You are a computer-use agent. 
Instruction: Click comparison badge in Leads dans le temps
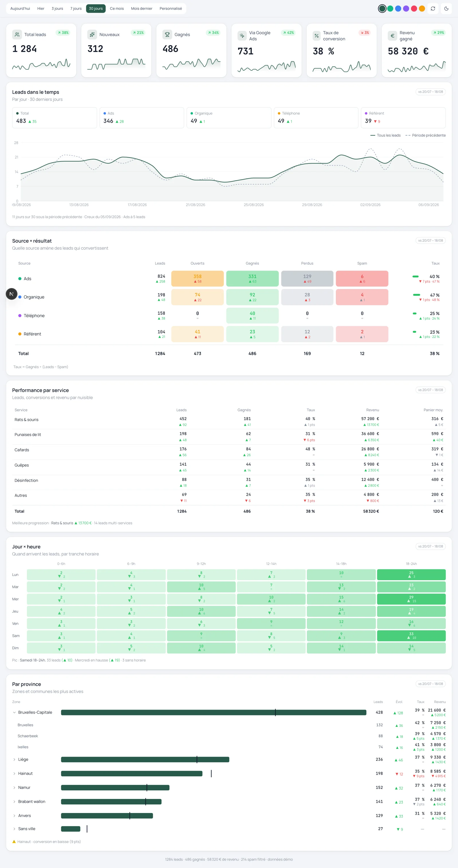(x=431, y=92)
